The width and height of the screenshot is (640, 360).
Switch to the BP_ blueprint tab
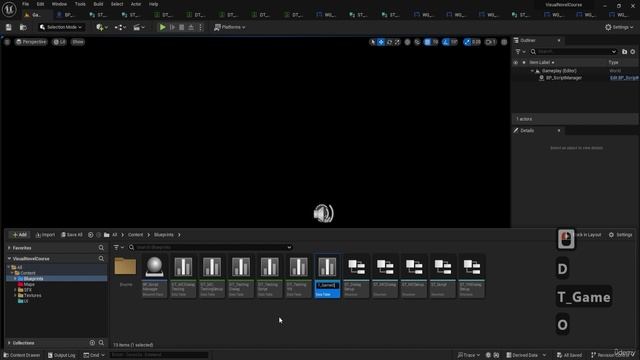[69, 15]
